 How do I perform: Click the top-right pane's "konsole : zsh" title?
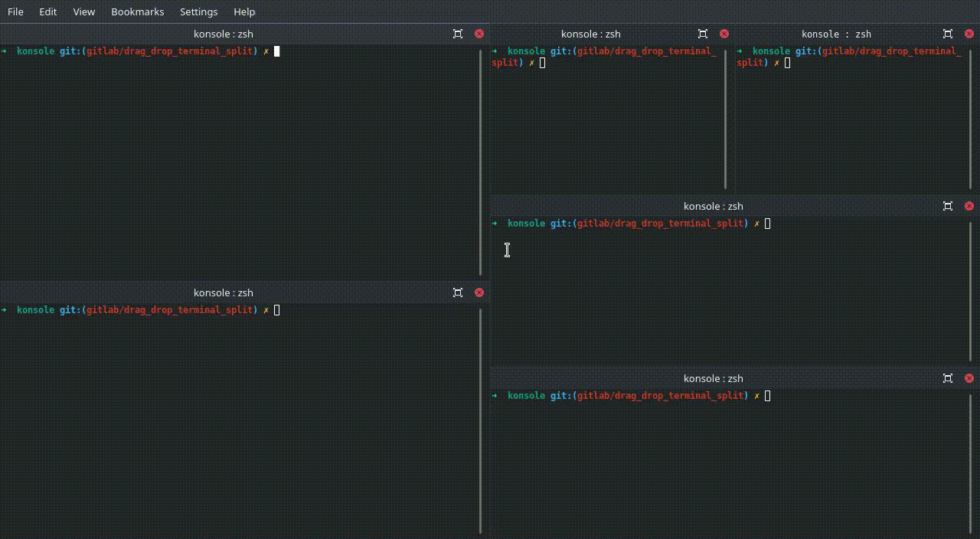836,34
